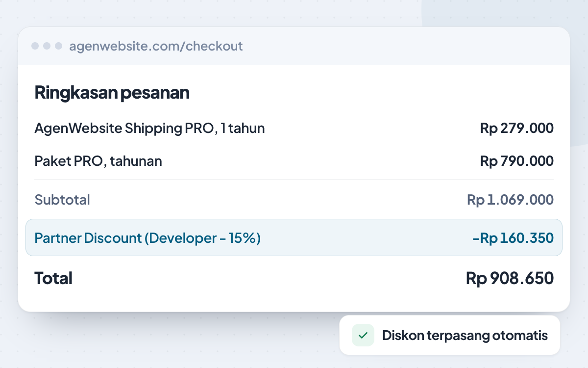The width and height of the screenshot is (588, 368).
Task: Click the -Rp 160.350 discount amount
Action: click(x=513, y=238)
